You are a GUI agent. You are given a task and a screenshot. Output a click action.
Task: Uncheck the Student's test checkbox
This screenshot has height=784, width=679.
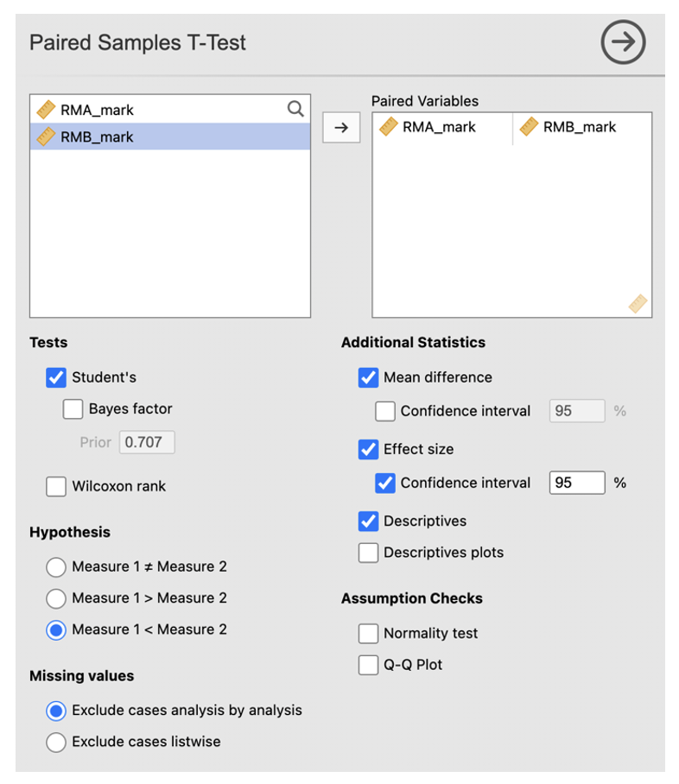tap(56, 377)
